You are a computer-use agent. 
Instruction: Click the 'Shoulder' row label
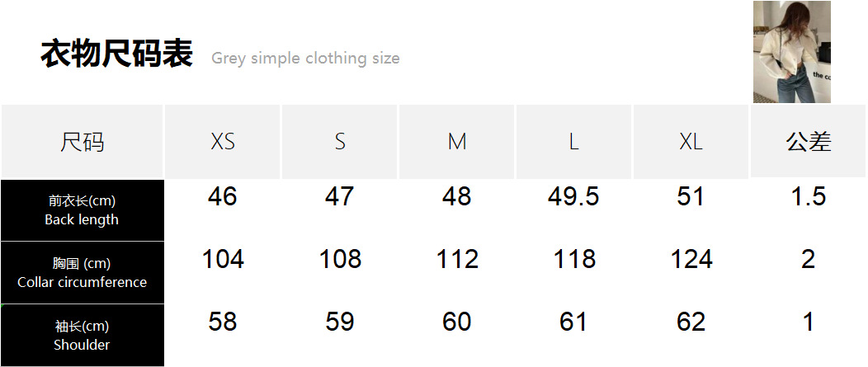tap(82, 336)
